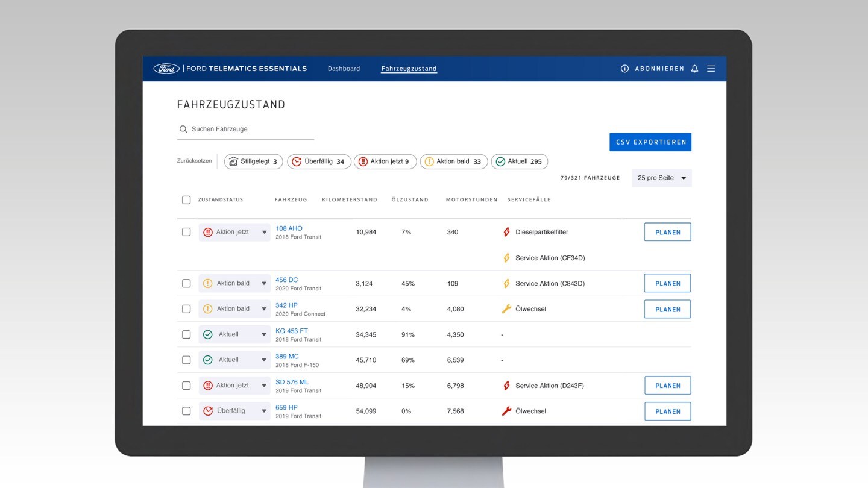Click red alert status icon for 108 AHO
This screenshot has width=868, height=488.
pos(208,232)
